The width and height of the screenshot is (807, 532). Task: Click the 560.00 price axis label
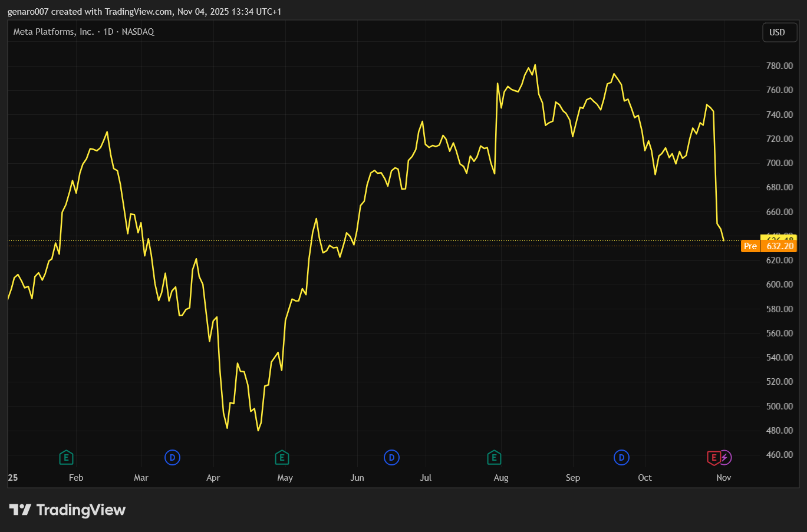[779, 333]
